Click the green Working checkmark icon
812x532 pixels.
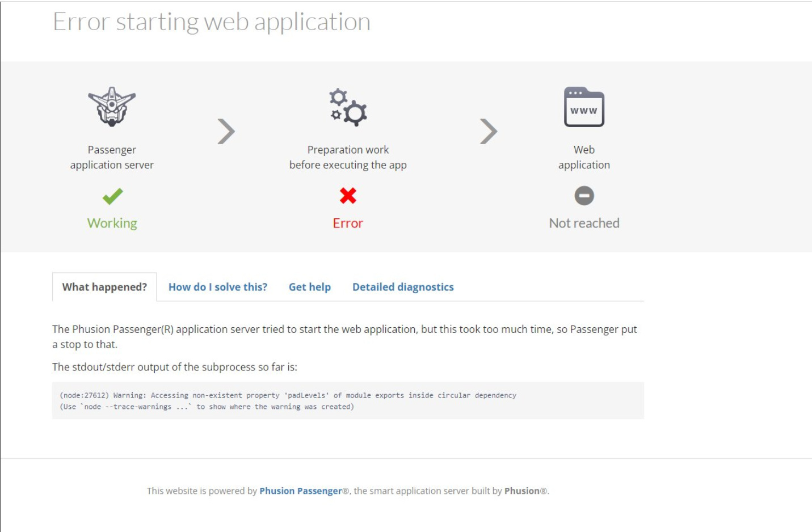coord(112,196)
